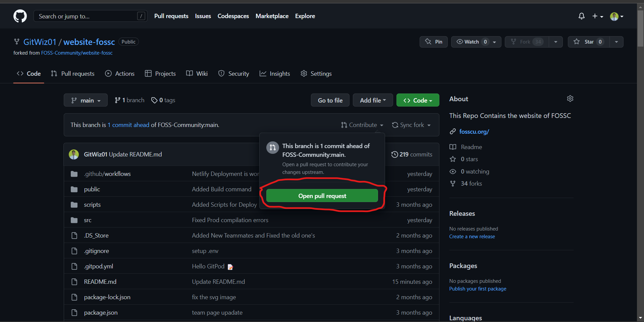Open the green Code dropdown

[x=418, y=100]
